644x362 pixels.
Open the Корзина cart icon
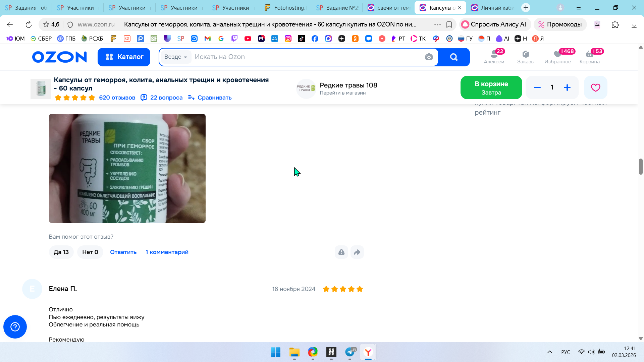coord(589,56)
